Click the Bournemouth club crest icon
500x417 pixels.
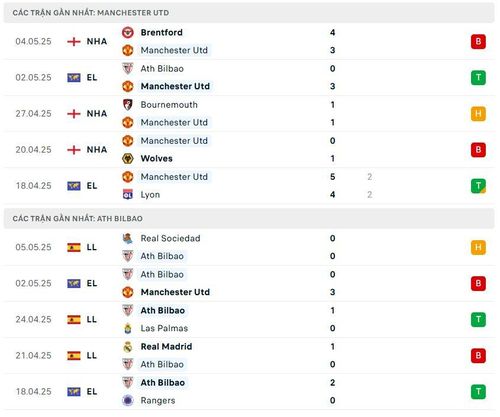(128, 105)
